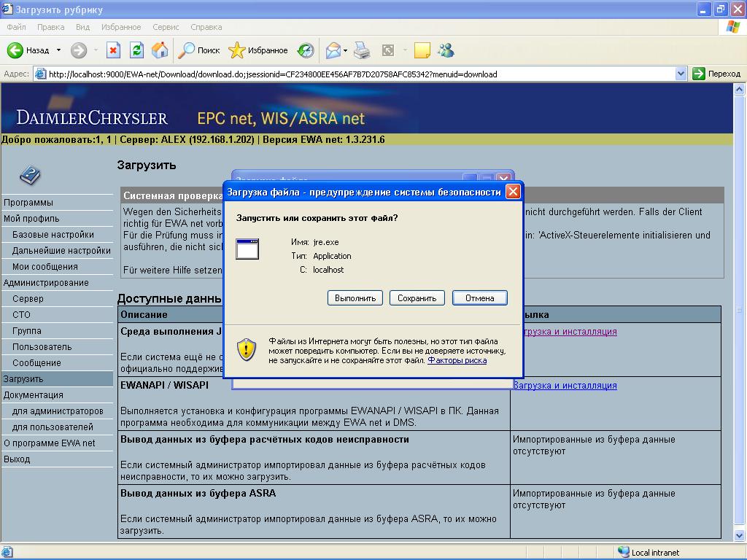This screenshot has height=560, width=747.
Task: Click the Refresh page icon
Action: coord(136,50)
